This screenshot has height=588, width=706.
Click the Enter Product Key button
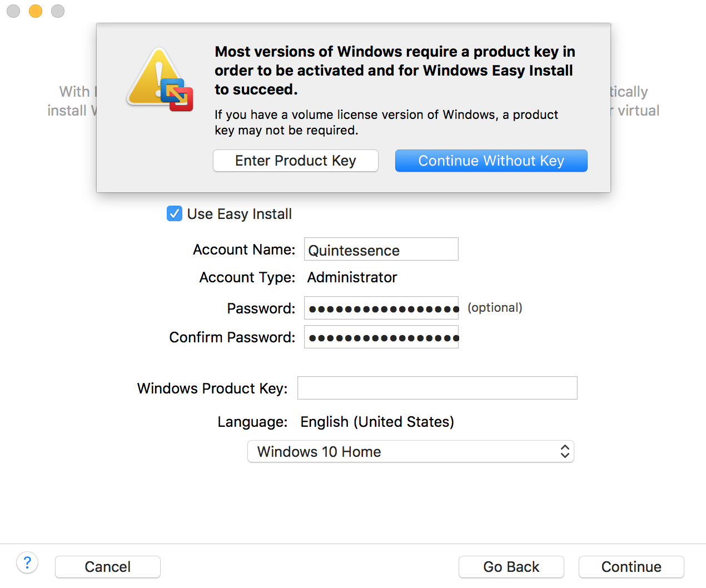click(296, 161)
